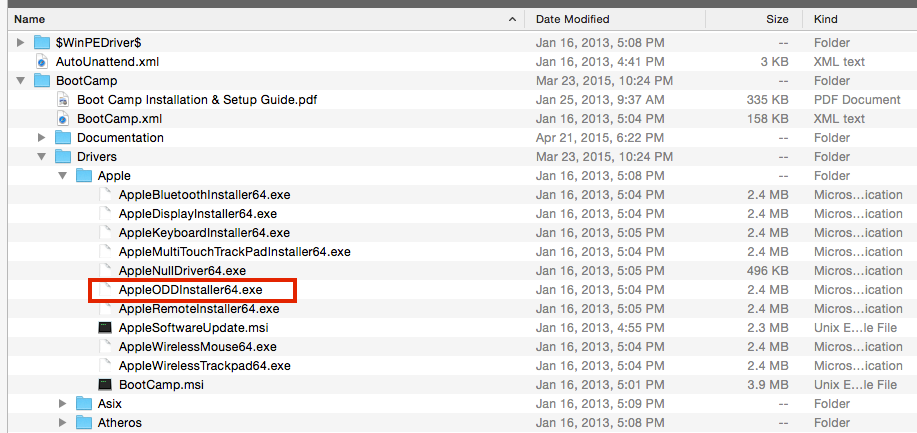Screen dimensions: 917x433
Task: Select the AppleRemoteInstaller64.exe file name
Action: tap(199, 308)
